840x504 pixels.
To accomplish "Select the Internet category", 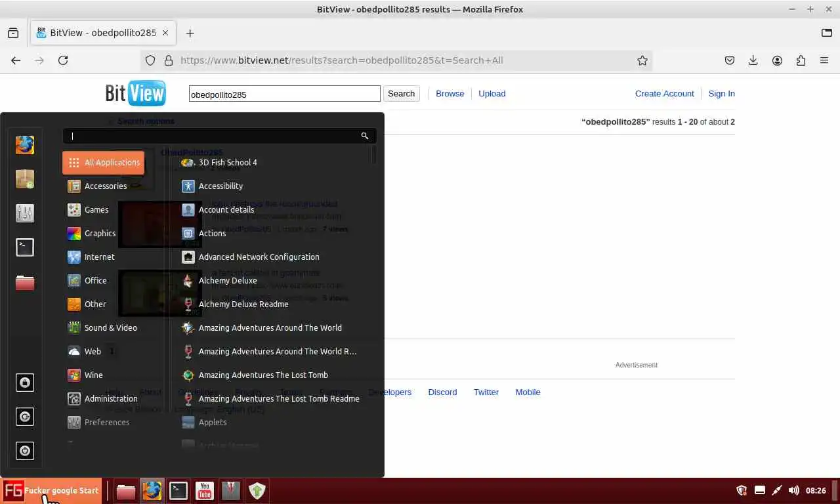I will [x=104, y=257].
